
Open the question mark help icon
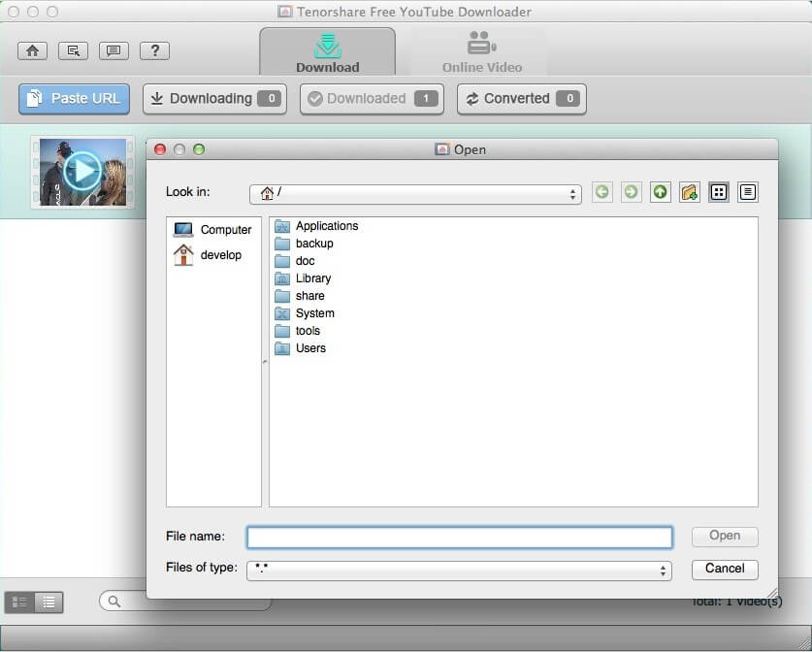[x=155, y=50]
